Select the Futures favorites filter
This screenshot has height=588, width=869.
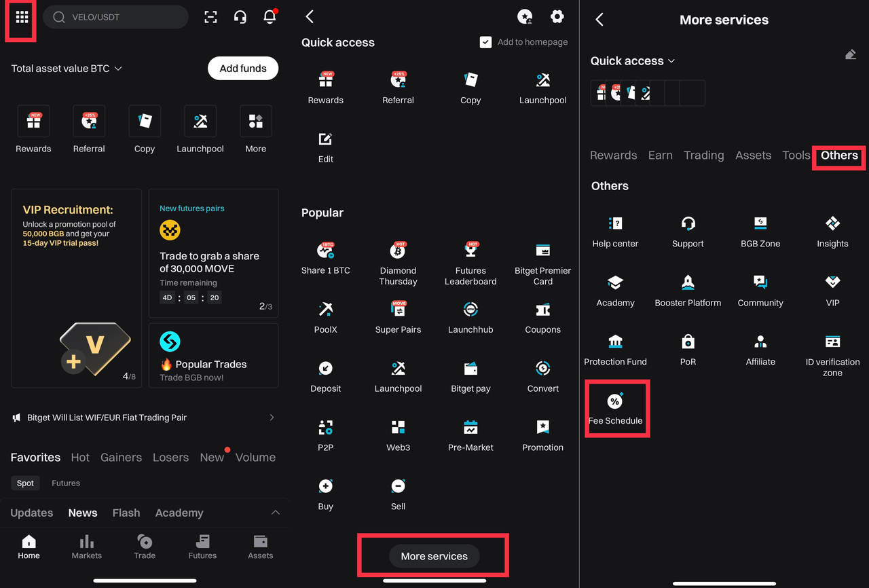(x=66, y=483)
